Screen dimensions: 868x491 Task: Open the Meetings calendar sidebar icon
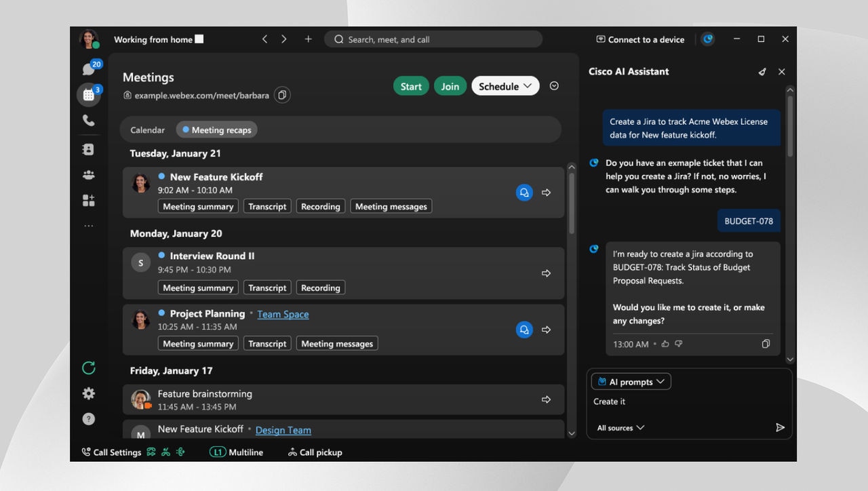89,94
